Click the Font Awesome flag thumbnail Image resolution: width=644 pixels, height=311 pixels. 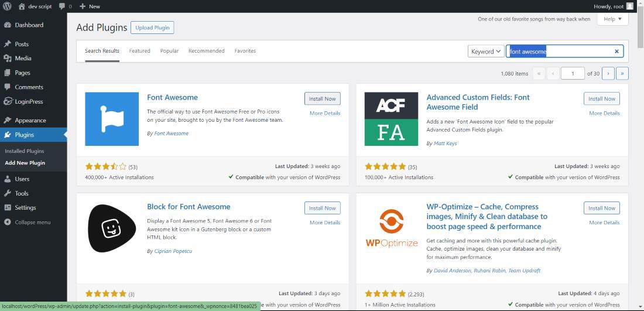pos(112,119)
